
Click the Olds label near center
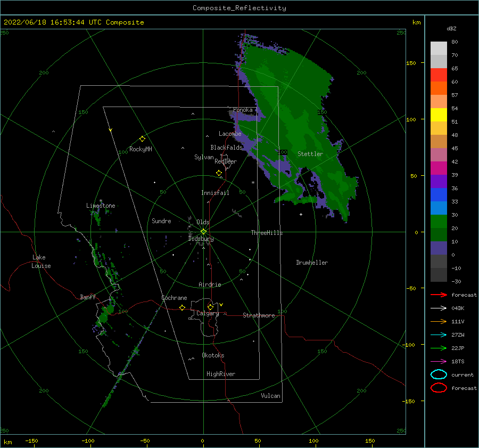[203, 222]
